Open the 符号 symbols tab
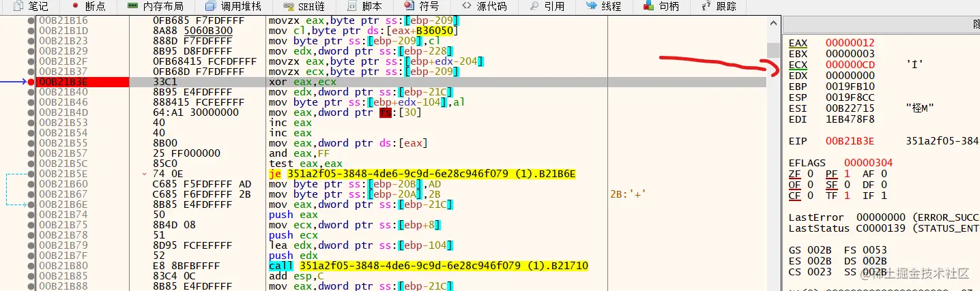This screenshot has height=291, width=980. point(421,6)
